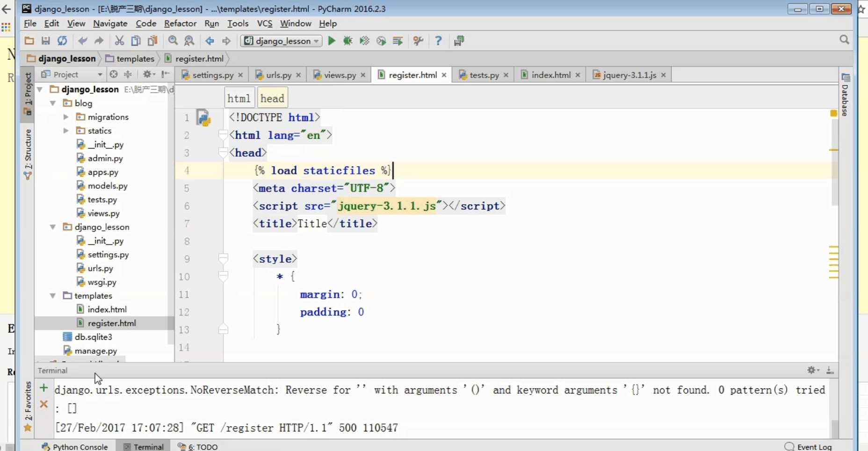Open Settings with the wrench icon
868x451 pixels.
(419, 41)
